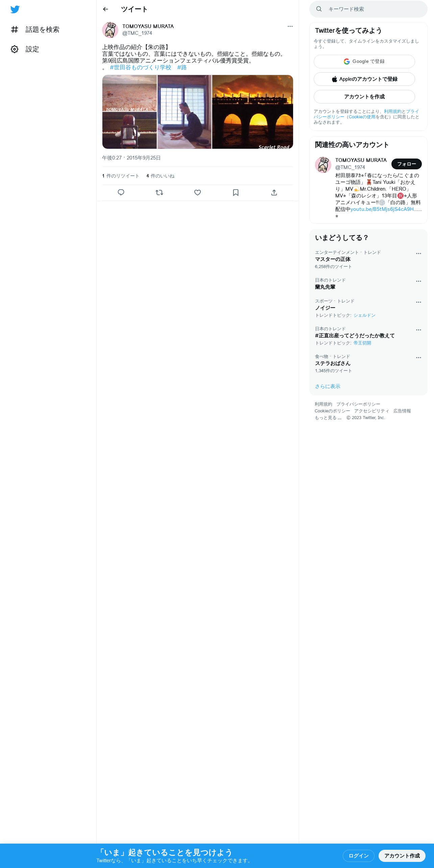Share the tweet via upload icon
This screenshot has width=434, height=868.
point(274,192)
